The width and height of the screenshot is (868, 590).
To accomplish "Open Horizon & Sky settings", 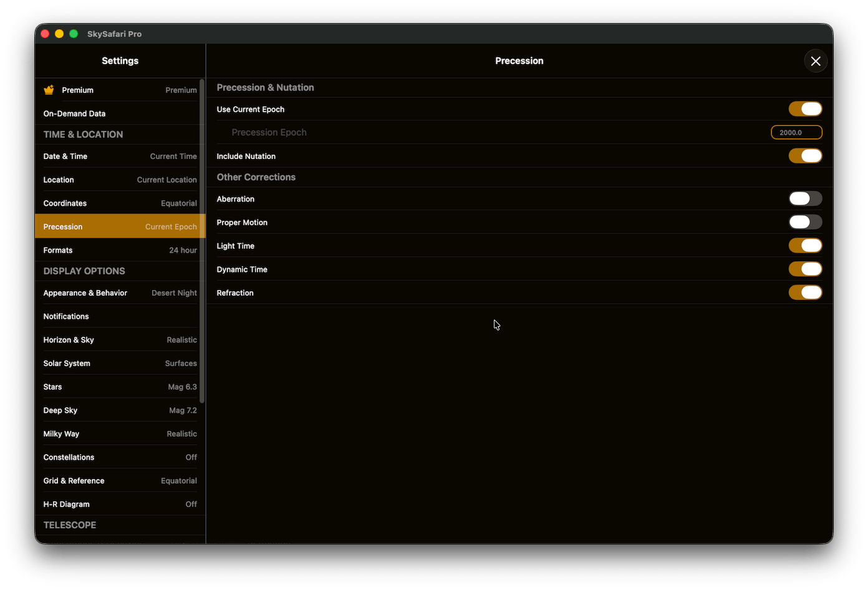I will tap(120, 340).
